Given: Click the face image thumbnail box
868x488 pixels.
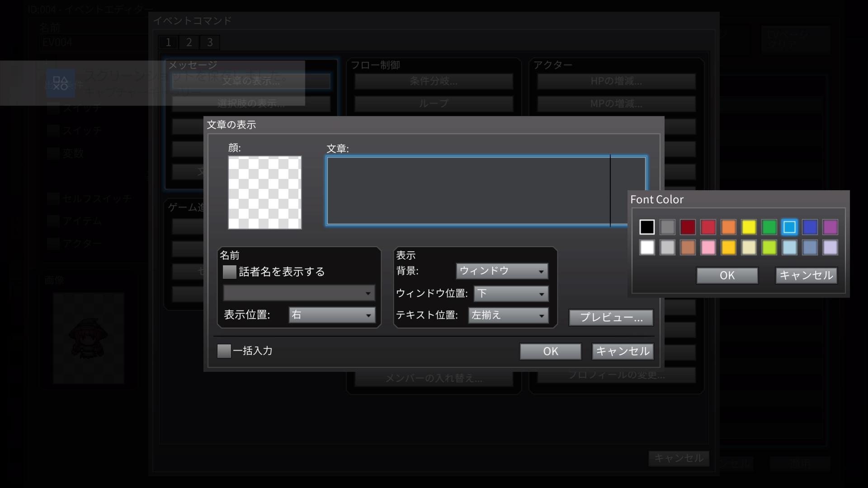Looking at the screenshot, I should pos(265,192).
